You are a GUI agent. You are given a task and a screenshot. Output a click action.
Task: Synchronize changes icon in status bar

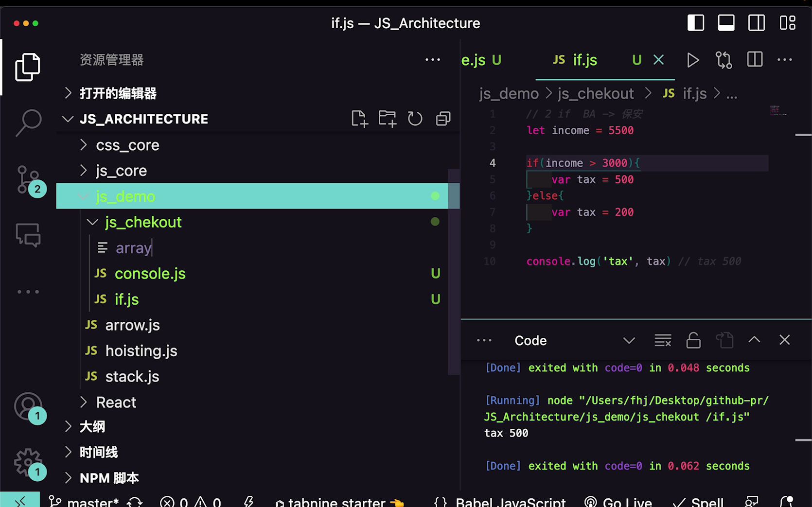(135, 502)
